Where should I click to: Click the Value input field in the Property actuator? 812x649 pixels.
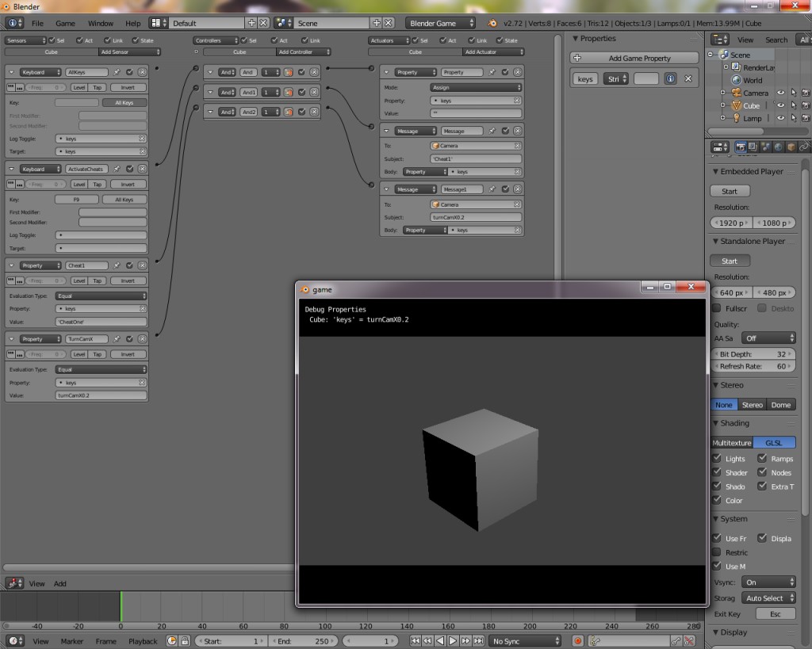(476, 114)
